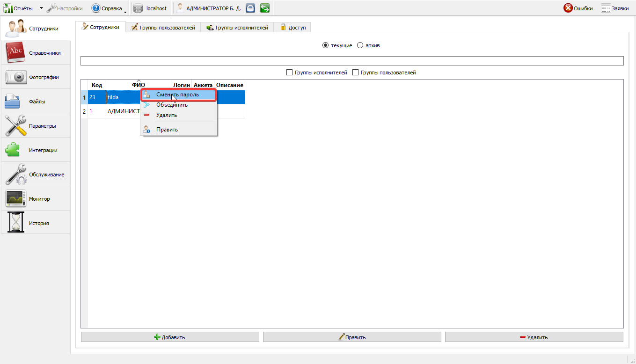
Task: Open the Монитор sidebar section
Action: (36, 198)
